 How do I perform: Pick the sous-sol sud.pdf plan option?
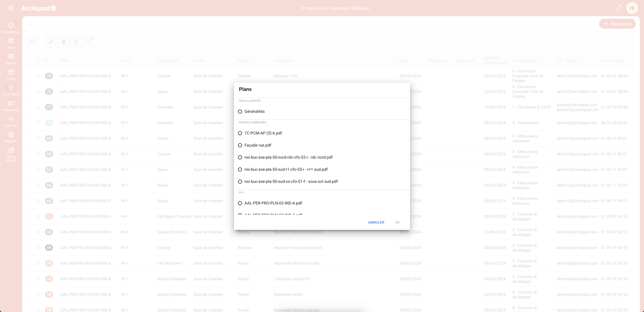pos(240,182)
